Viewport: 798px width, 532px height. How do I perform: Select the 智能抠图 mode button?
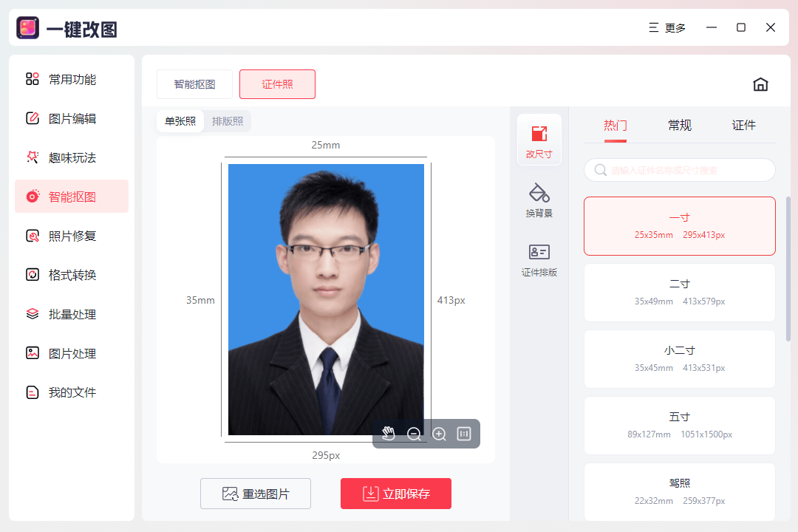point(194,84)
